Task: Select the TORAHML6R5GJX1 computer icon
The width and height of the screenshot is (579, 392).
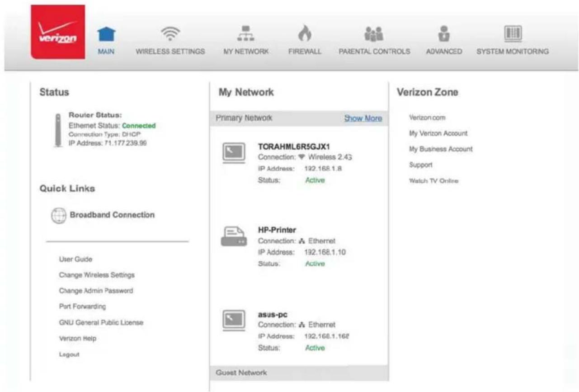Action: pyautogui.click(x=234, y=153)
